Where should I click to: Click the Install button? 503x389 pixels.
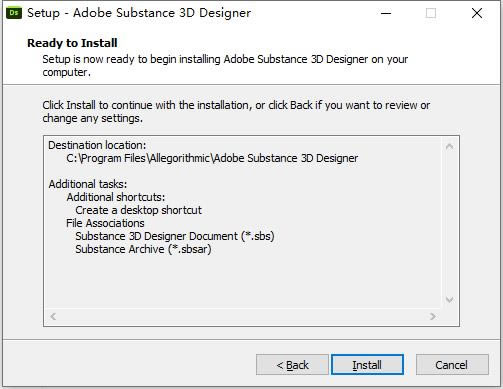coord(367,365)
